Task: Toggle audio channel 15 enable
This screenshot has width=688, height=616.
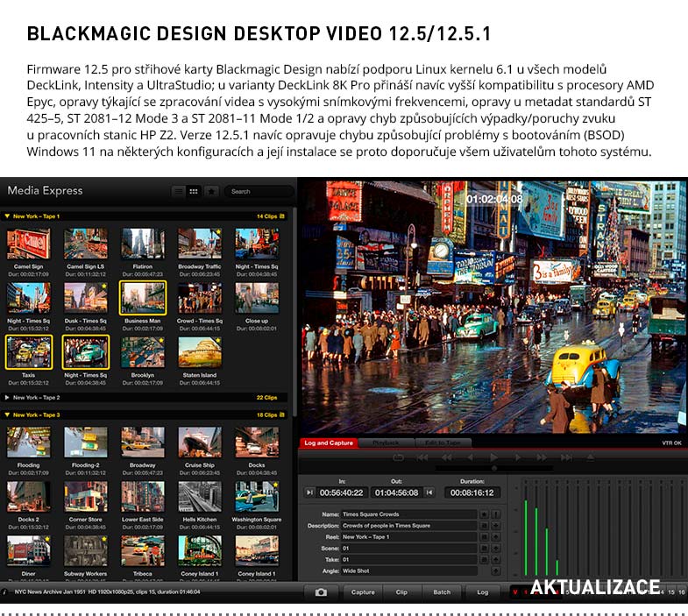Action: pyautogui.click(x=670, y=592)
